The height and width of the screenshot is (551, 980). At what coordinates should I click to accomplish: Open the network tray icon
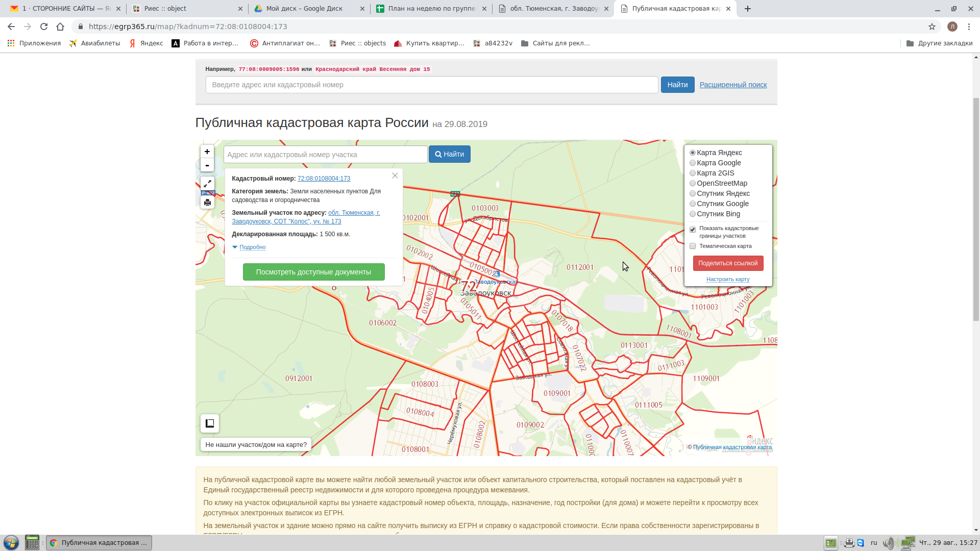(x=908, y=543)
